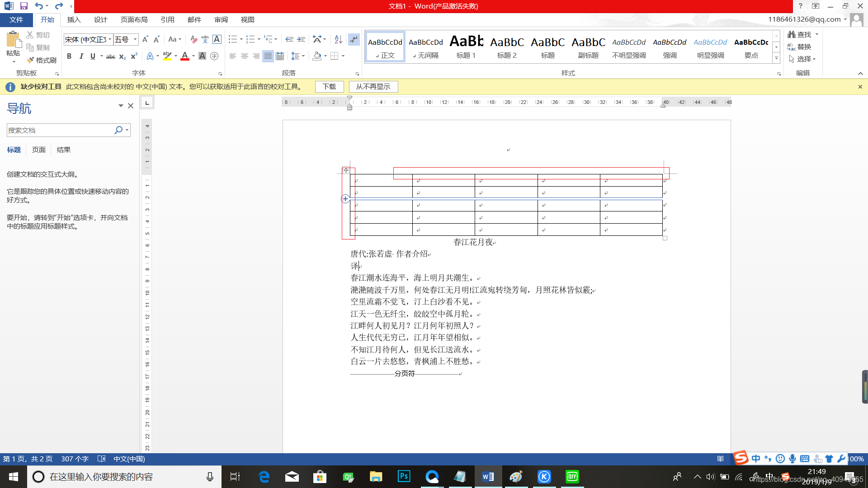The height and width of the screenshot is (488, 868).
Task: Open the 文件 (File) menu
Action: (x=16, y=20)
